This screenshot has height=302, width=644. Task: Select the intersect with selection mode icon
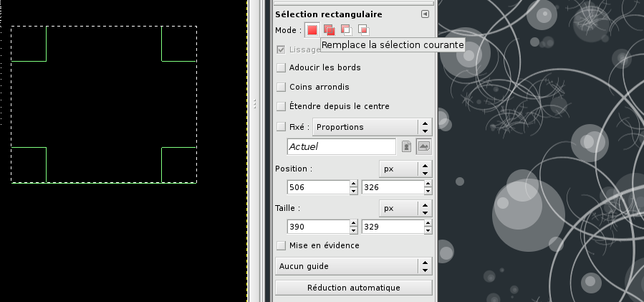click(x=363, y=30)
